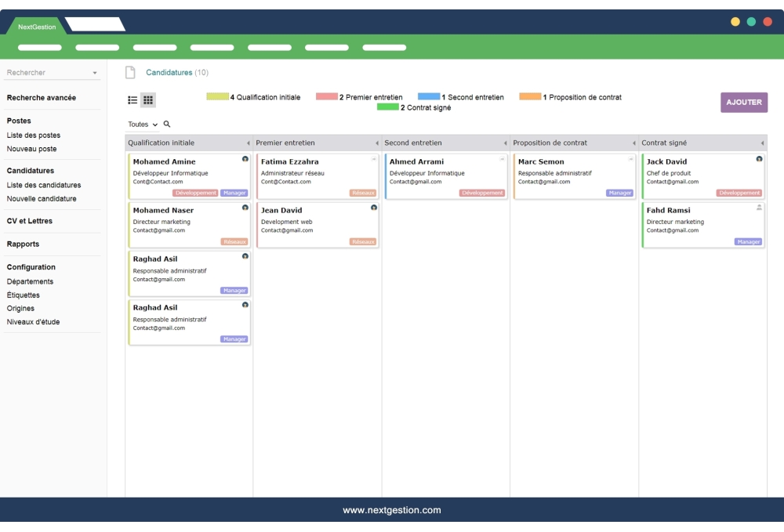Screen dimensions: 784x532
Task: Switch to list view icon
Action: click(x=132, y=100)
